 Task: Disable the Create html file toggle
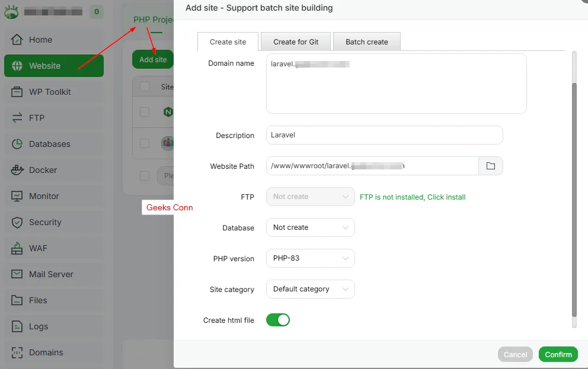tap(277, 319)
